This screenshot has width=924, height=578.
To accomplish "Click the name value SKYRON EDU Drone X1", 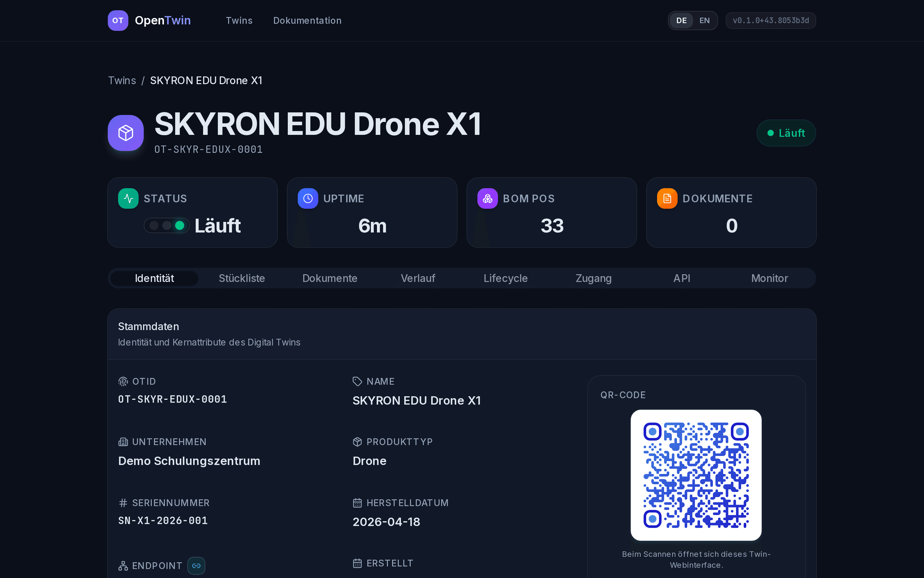I will click(x=417, y=401).
